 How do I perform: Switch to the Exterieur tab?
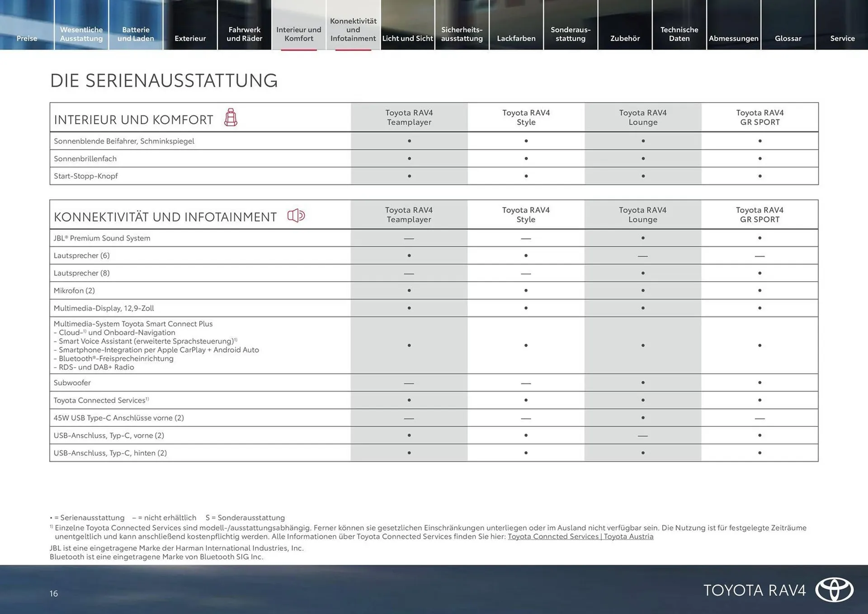tap(190, 38)
